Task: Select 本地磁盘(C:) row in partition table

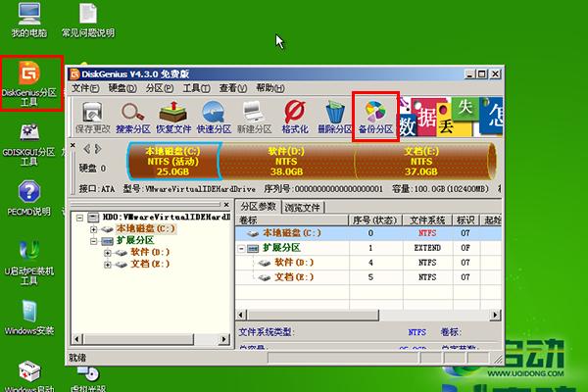Action: click(x=368, y=233)
